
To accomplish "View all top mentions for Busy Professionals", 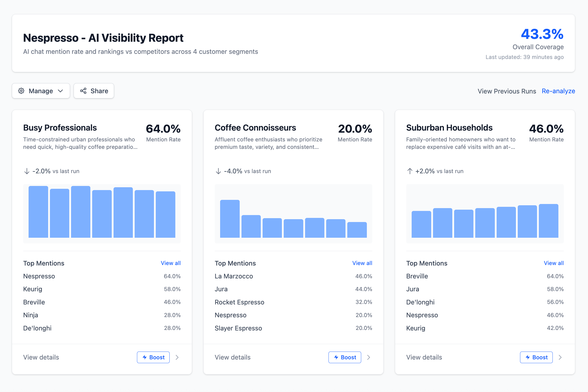I will (x=171, y=263).
